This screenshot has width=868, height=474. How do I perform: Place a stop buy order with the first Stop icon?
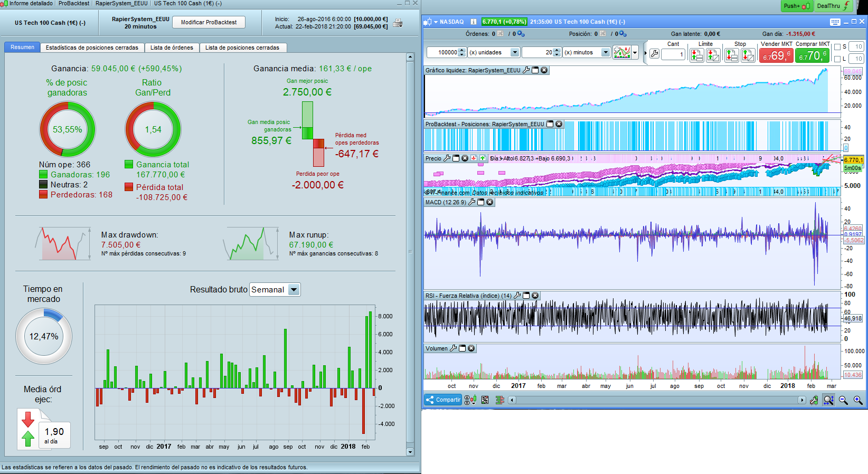[x=732, y=55]
